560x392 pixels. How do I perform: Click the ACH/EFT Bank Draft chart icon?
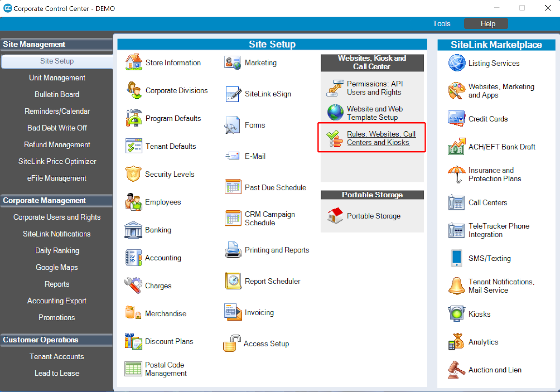[x=457, y=146]
